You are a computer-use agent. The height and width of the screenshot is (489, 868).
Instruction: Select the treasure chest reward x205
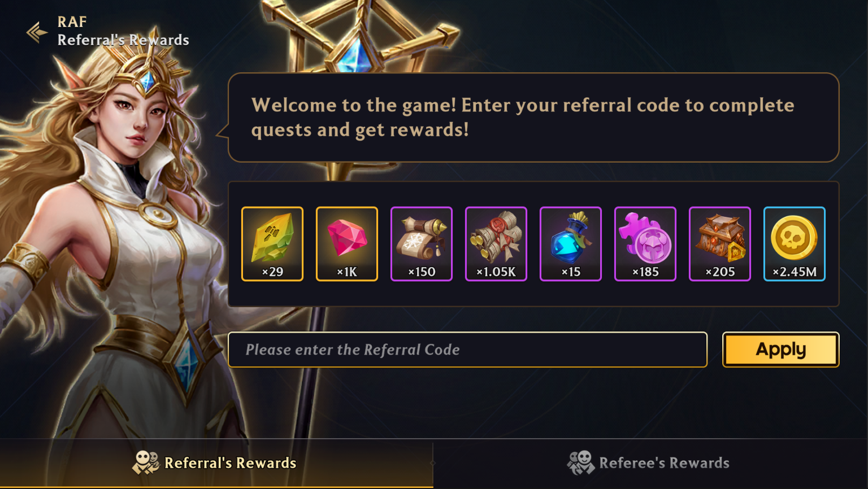tap(720, 244)
